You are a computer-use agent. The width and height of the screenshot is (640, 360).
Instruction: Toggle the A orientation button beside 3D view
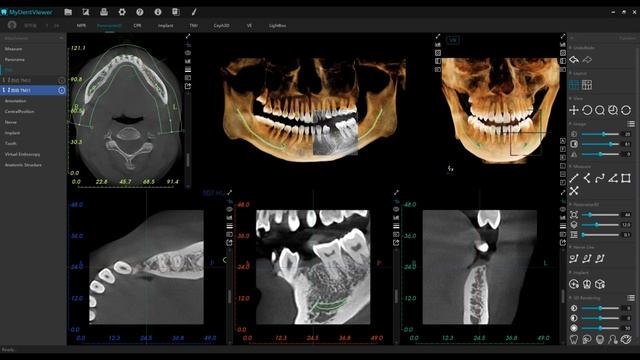click(x=562, y=141)
